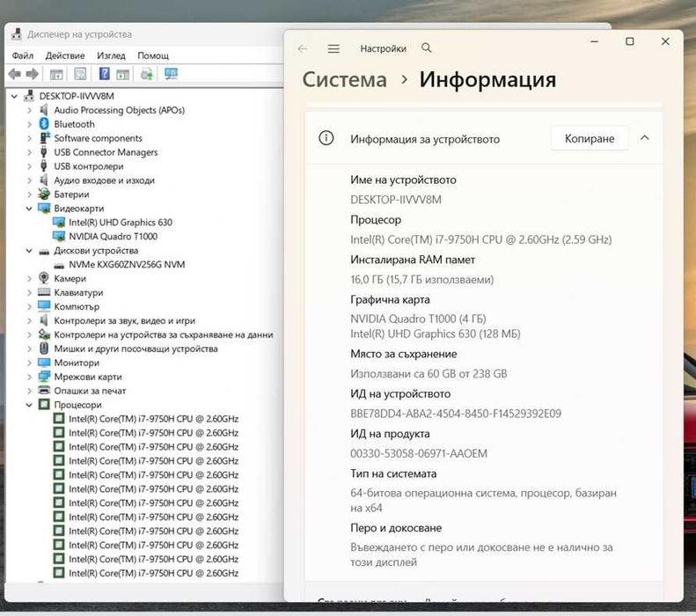The height and width of the screenshot is (616, 696).
Task: Open the Помощ menu
Action: coord(153,55)
